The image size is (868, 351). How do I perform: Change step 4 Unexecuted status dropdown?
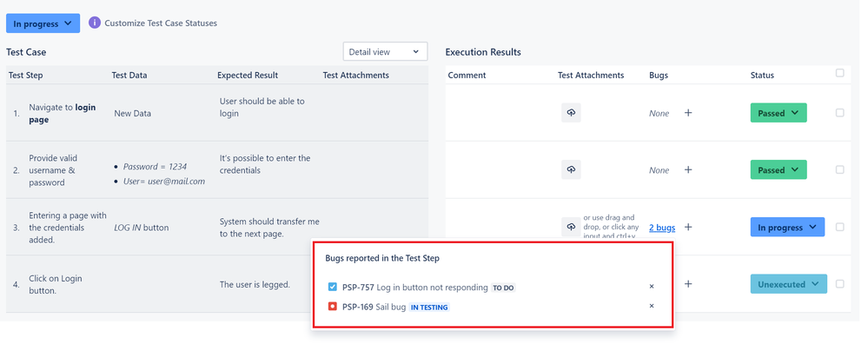(x=788, y=284)
